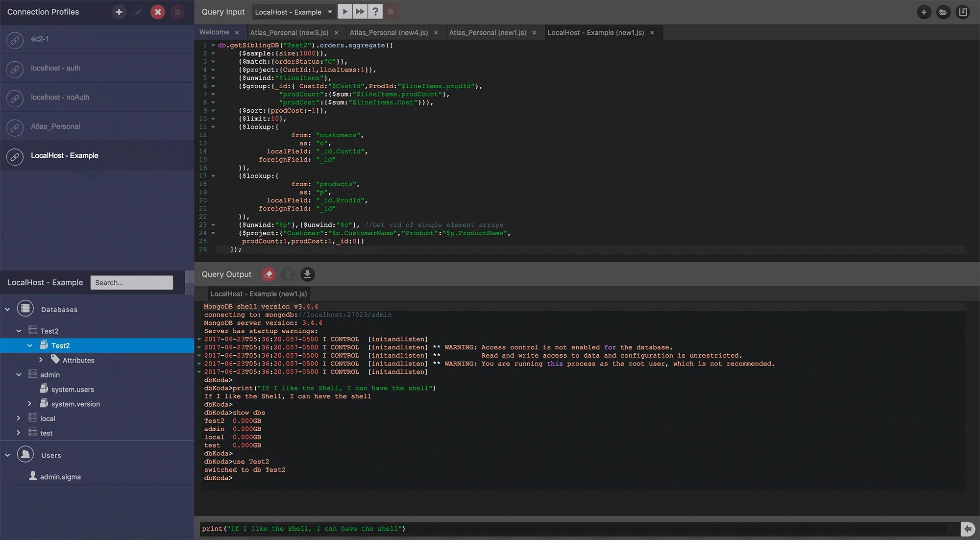Open a file with the folder icon

click(x=943, y=12)
